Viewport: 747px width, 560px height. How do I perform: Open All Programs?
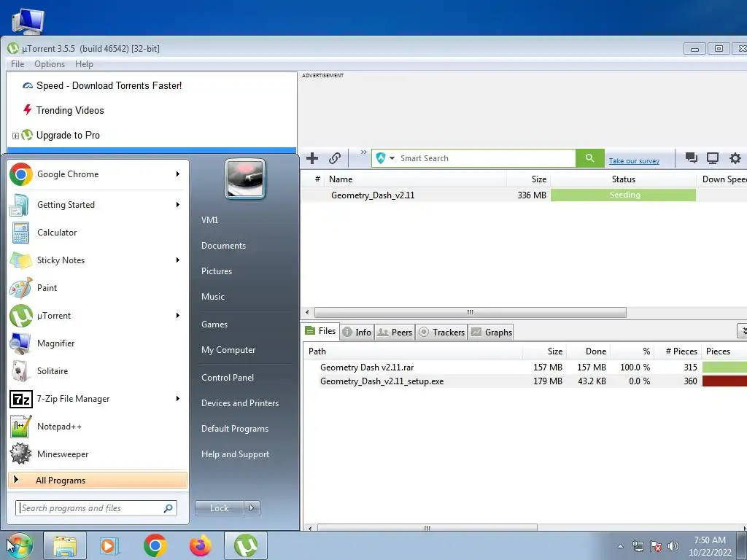[x=97, y=480]
